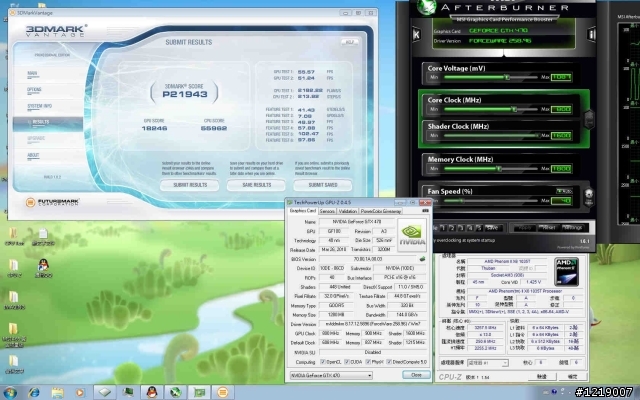This screenshot has height=400, width=640.
Task: Open ABOUT in the 3DMark Vantage sidebar
Action: pyautogui.click(x=33, y=155)
